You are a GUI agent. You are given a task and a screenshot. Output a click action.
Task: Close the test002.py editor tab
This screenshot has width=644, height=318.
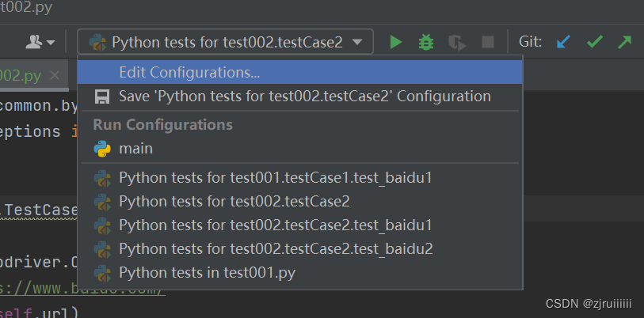55,75
